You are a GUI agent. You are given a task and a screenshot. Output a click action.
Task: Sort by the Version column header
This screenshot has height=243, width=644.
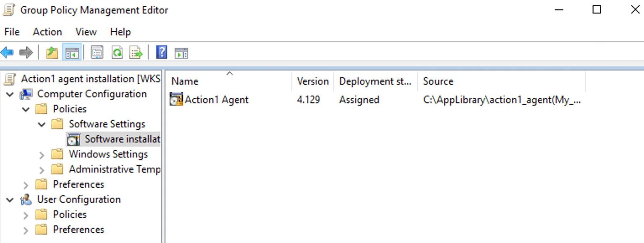313,81
